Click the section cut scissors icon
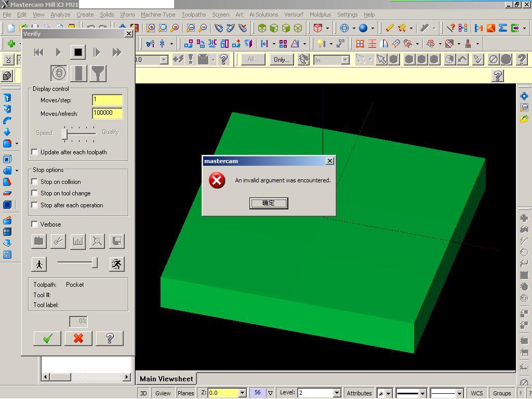 coord(58,241)
